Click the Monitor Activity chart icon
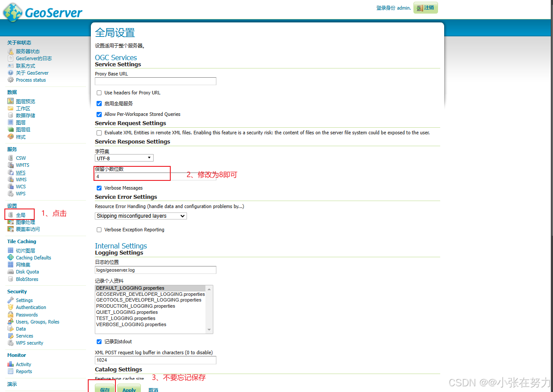This screenshot has width=553, height=392. [x=11, y=364]
